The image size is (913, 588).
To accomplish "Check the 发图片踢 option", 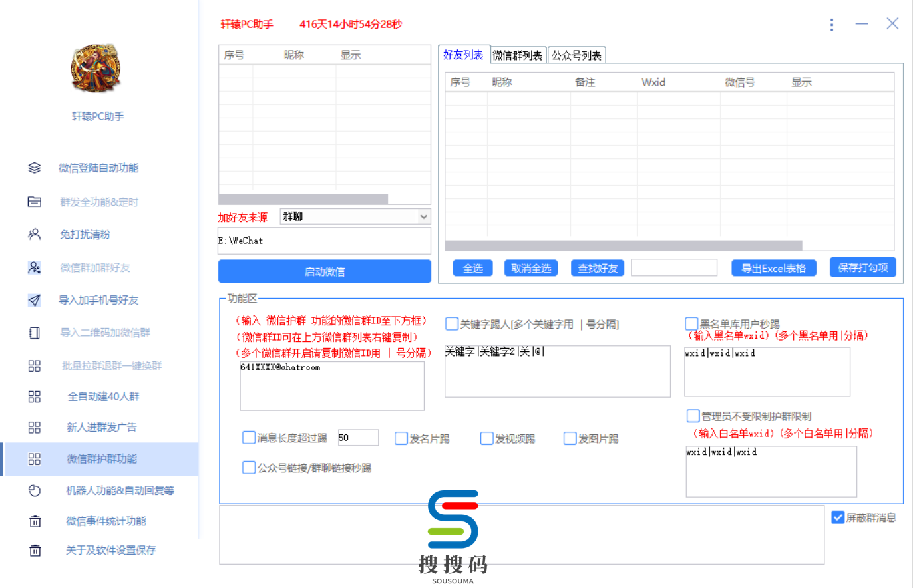I will [x=570, y=438].
